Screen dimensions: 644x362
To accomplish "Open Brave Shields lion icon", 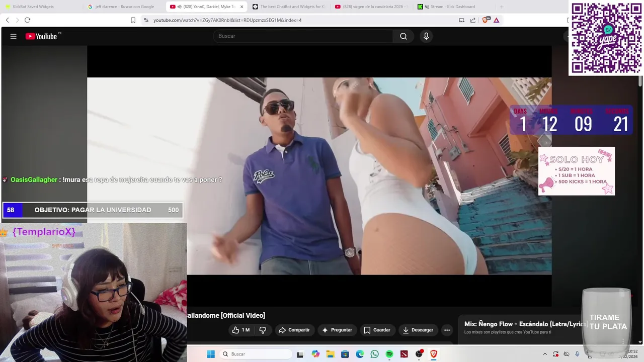I will pyautogui.click(x=486, y=20).
